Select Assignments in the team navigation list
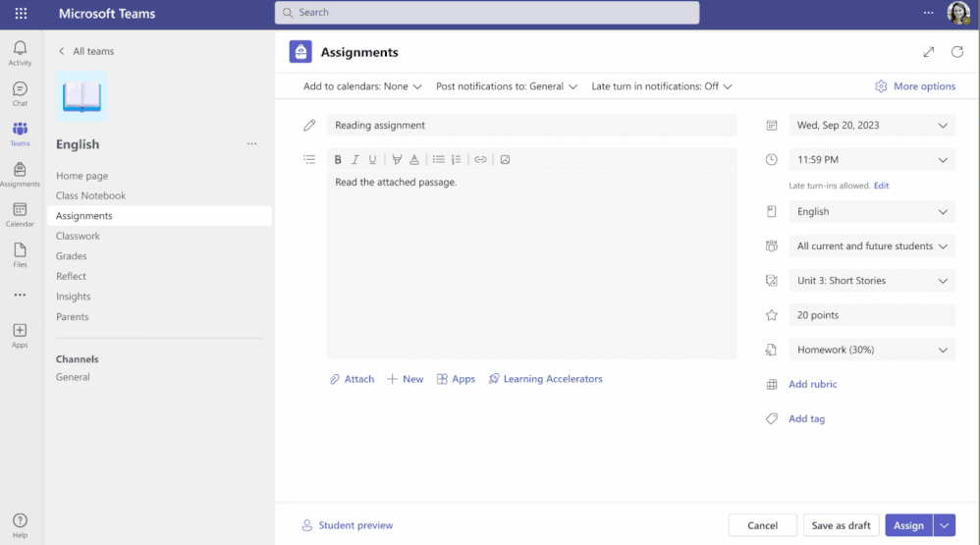Image resolution: width=980 pixels, height=545 pixels. (159, 216)
